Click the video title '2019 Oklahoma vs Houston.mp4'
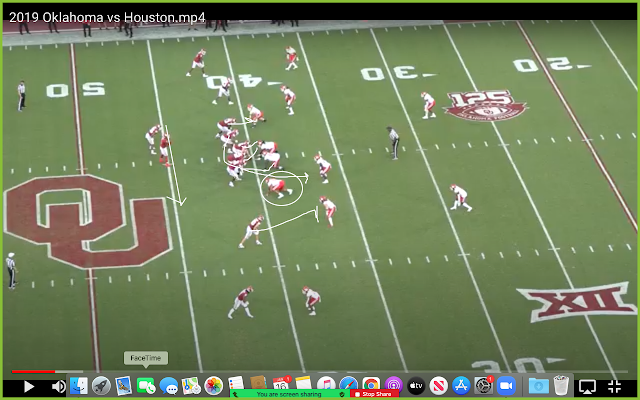 coord(107,18)
